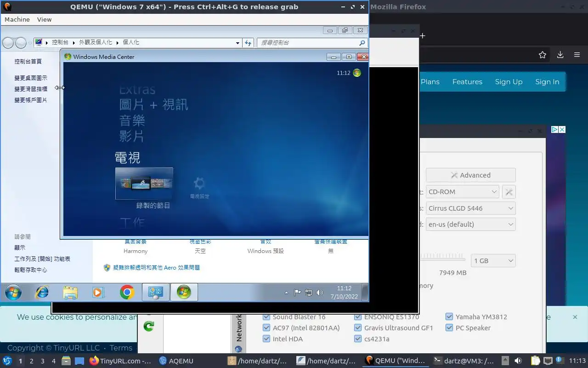Image resolution: width=588 pixels, height=368 pixels.
Task: Select 電視 in Media Center menu
Action: pyautogui.click(x=128, y=158)
